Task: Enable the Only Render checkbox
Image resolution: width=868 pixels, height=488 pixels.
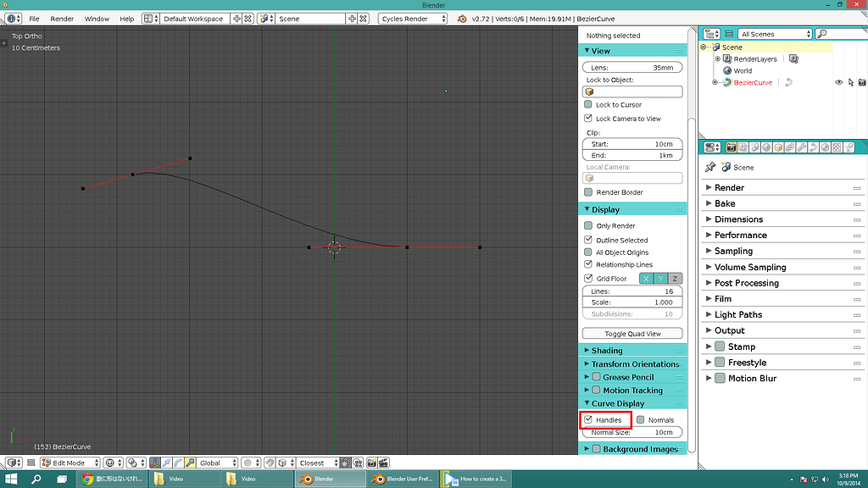Action: pyautogui.click(x=588, y=225)
